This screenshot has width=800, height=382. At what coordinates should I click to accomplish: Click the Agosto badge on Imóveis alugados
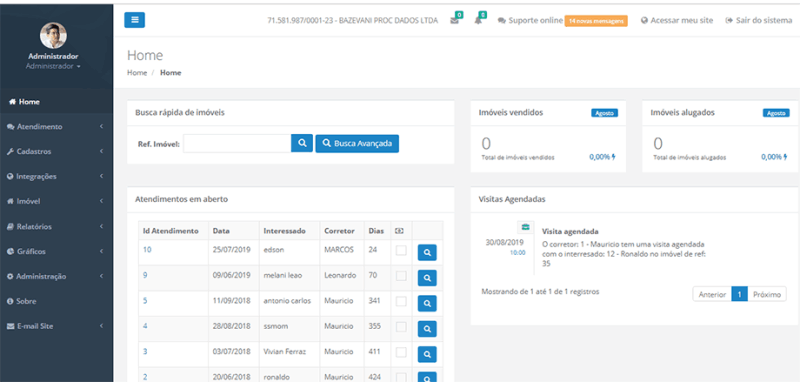click(x=776, y=113)
